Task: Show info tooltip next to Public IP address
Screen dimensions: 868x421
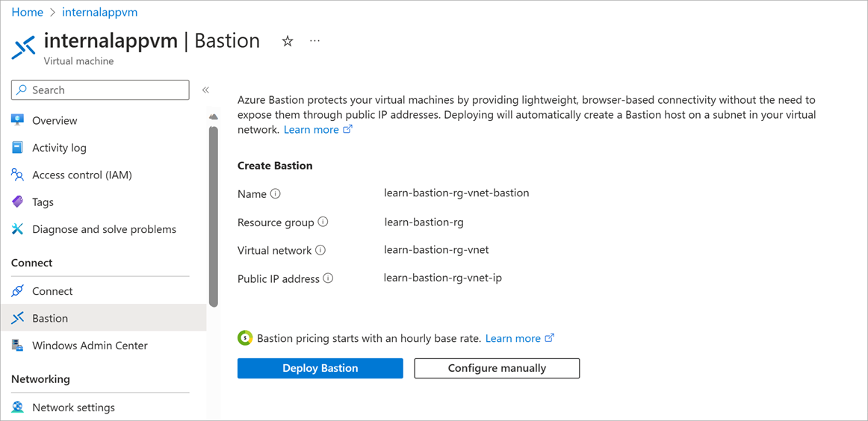Action: point(328,278)
